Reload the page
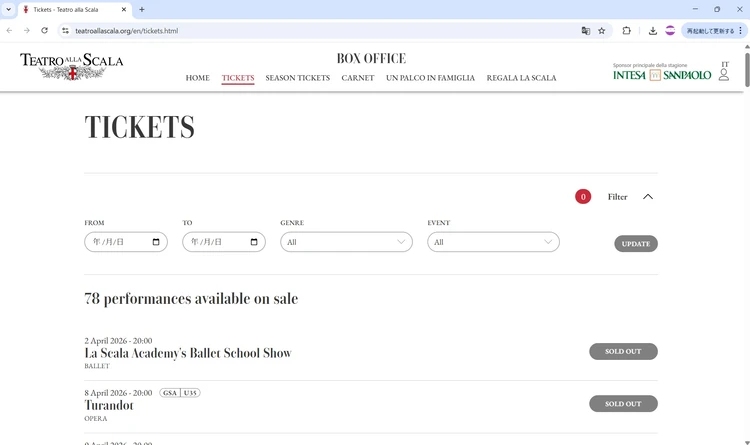Viewport: 750px width, 445px height. (x=44, y=31)
